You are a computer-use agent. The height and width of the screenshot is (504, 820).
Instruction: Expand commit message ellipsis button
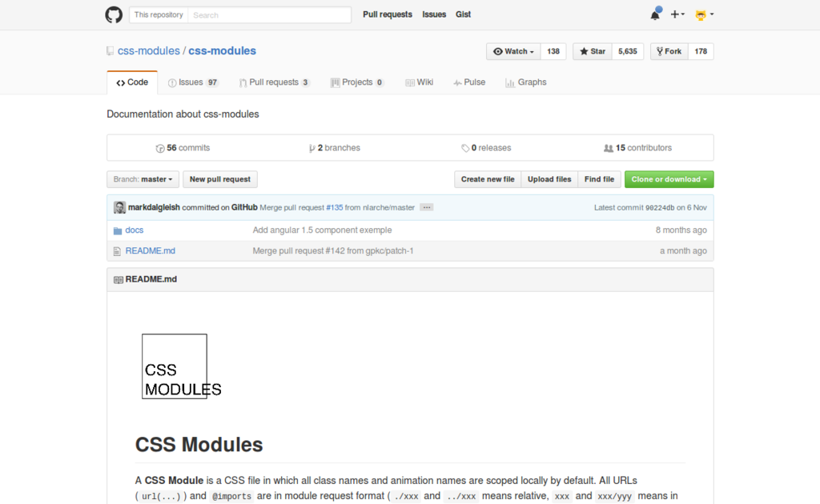coord(427,207)
